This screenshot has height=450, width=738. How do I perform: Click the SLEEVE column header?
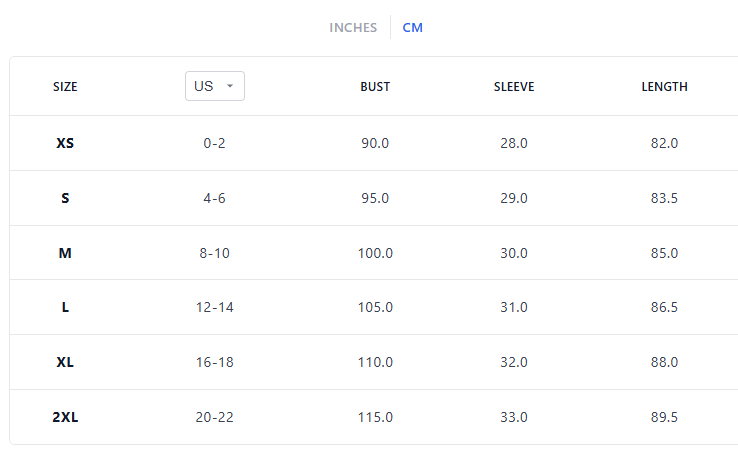(x=514, y=87)
